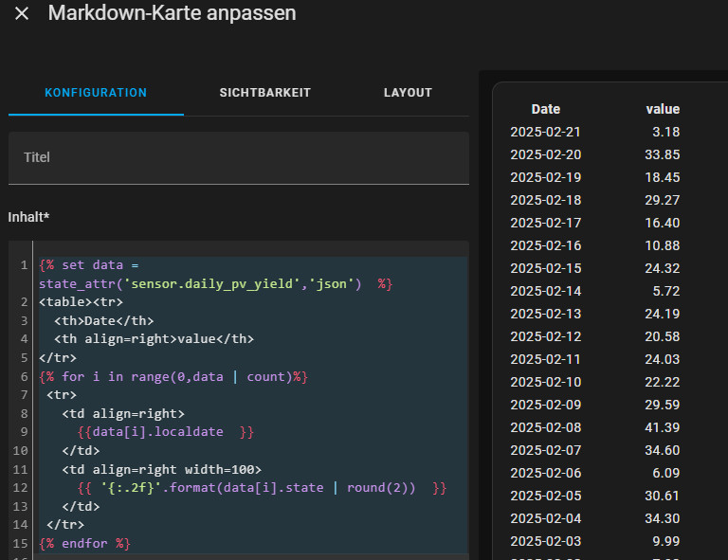Place cursor in code line with state_attr
Screen dimensions: 728x560
215,283
